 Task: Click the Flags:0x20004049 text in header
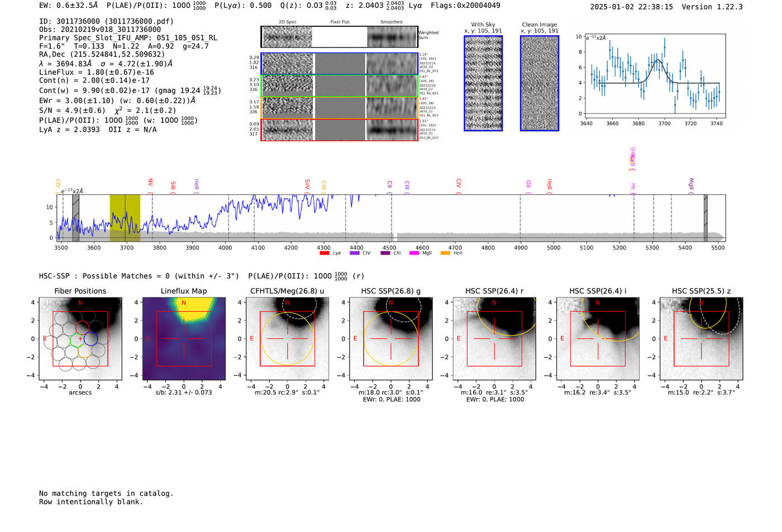465,6
